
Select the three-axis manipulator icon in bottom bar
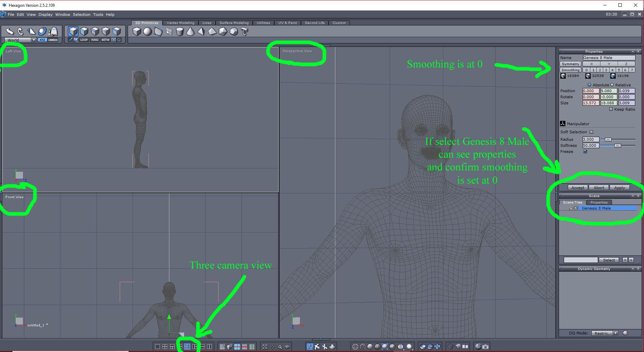click(310, 347)
